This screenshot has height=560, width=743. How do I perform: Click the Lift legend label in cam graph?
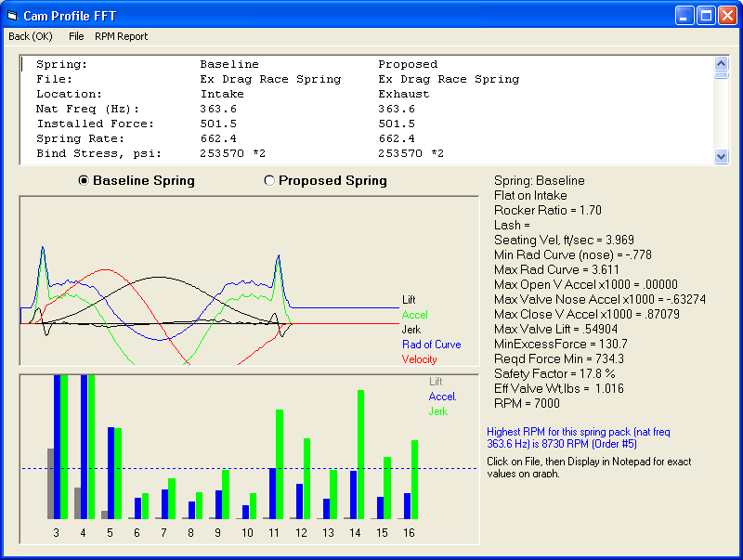point(409,300)
